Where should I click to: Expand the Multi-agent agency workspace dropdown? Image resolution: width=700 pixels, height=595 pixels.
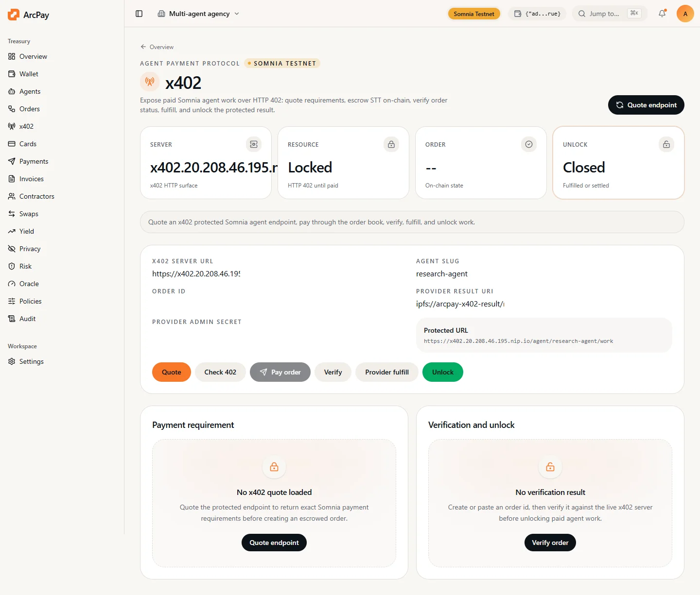[x=199, y=14]
